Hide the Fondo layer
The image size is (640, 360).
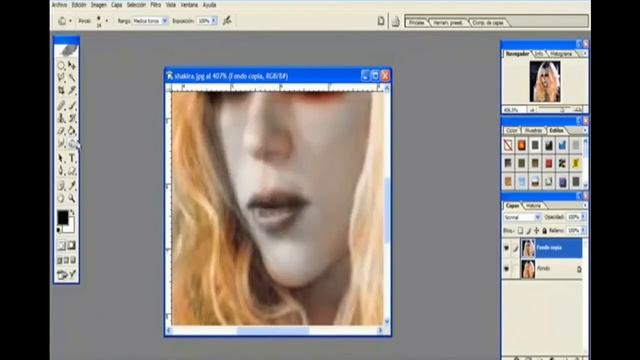pyautogui.click(x=507, y=269)
